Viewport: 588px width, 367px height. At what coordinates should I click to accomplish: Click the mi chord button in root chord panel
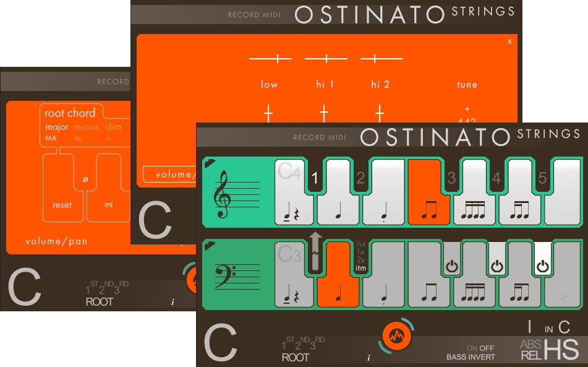(x=108, y=205)
